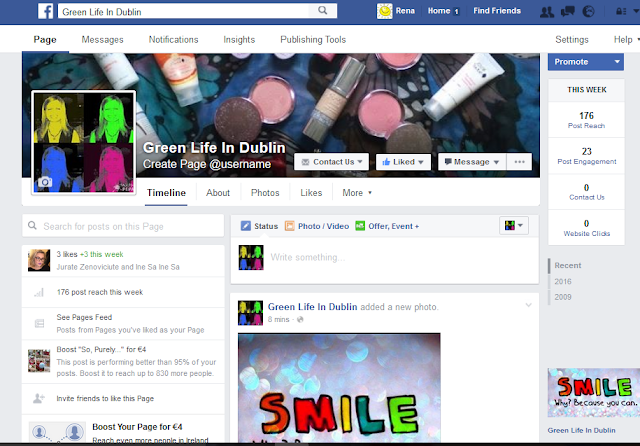
Task: Click the camera icon on profile picture
Action: 45,182
